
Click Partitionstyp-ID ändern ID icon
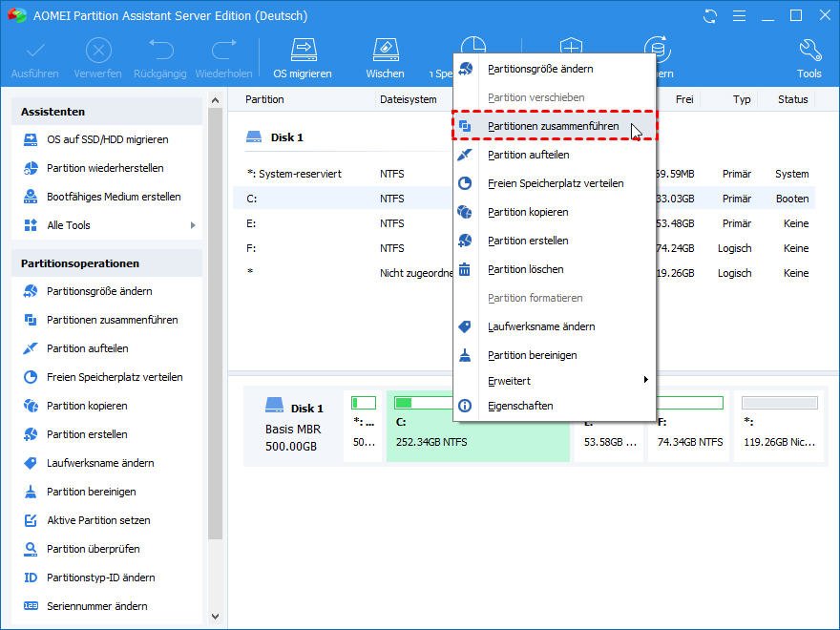point(31,577)
